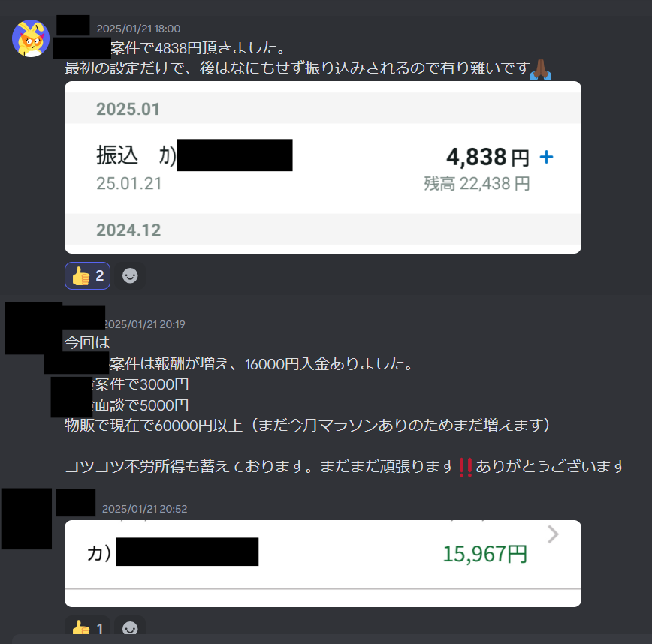Open the 4,838円 bank transfer screenshot

(x=323, y=167)
